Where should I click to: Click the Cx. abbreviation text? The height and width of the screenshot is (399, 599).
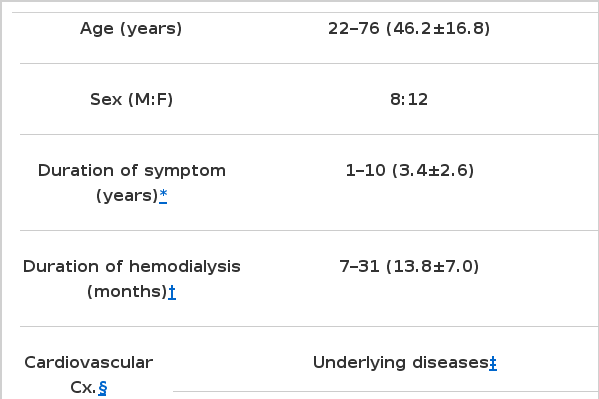coord(83,388)
